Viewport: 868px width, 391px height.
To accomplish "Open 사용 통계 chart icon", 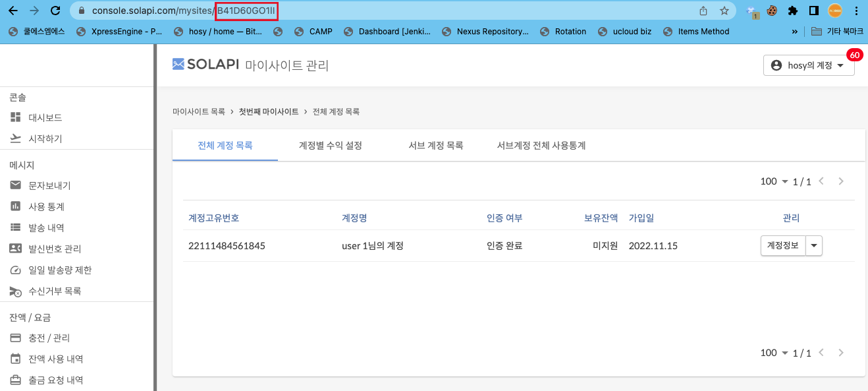I will [x=16, y=206].
